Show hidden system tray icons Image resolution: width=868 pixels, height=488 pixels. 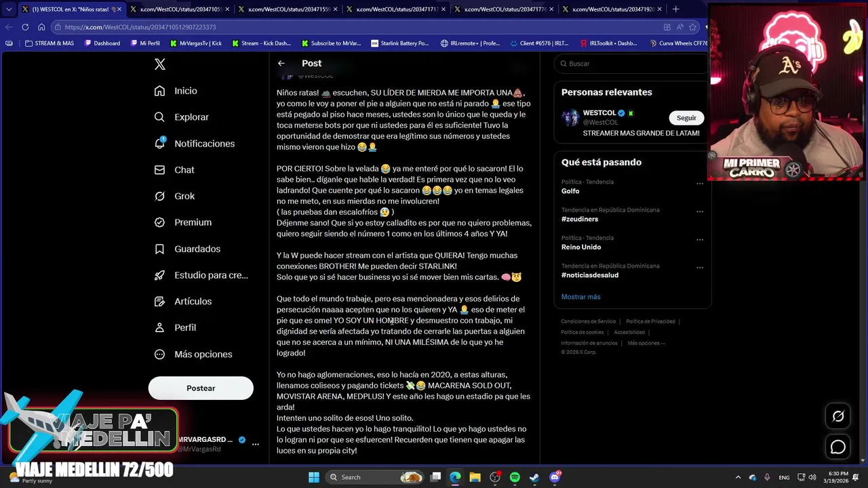pos(738,477)
